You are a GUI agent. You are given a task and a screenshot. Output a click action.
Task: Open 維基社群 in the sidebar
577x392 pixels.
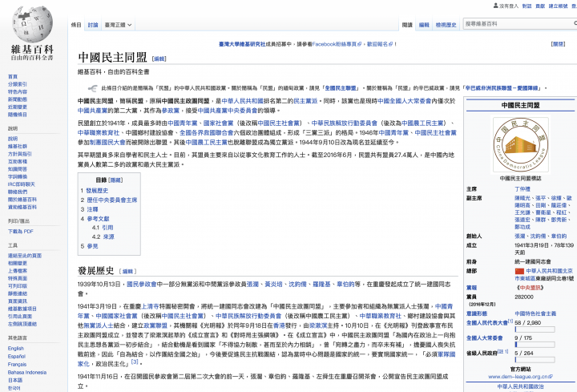tap(18, 147)
